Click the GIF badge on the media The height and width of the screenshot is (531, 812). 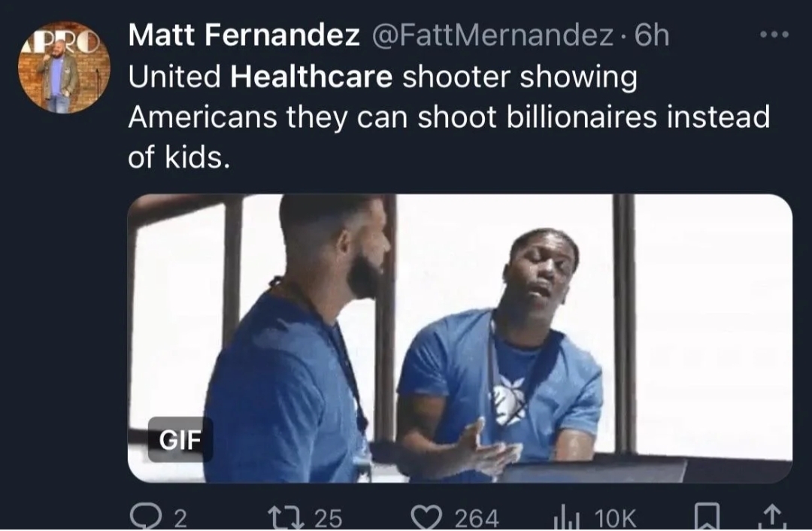180,440
